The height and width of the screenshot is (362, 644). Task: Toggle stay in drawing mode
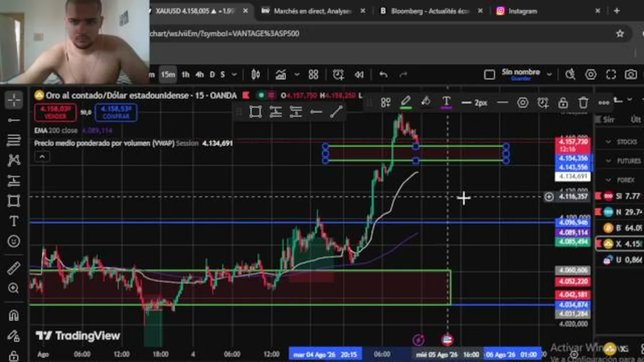pyautogui.click(x=14, y=336)
